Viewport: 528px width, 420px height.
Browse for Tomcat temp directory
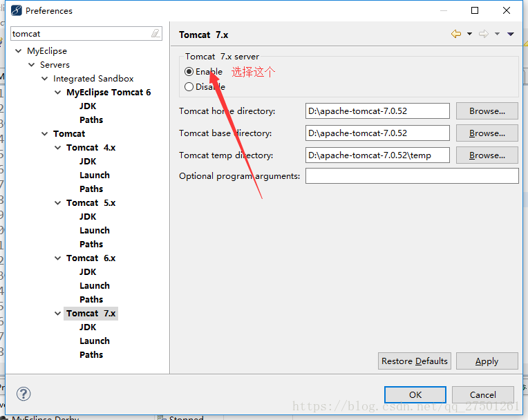pos(487,155)
